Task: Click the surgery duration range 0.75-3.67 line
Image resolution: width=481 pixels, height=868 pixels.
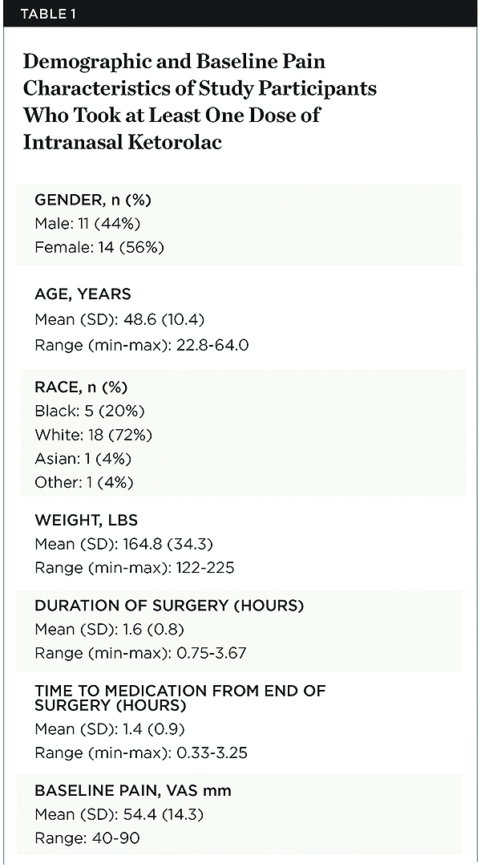Action: [x=140, y=652]
